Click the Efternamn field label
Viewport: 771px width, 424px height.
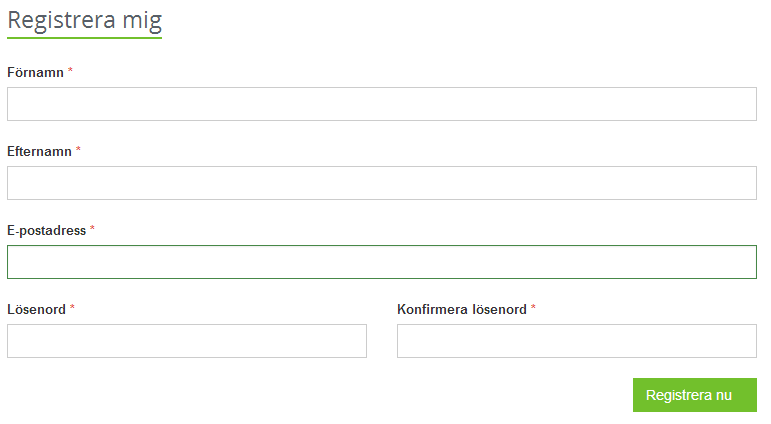tap(39, 152)
